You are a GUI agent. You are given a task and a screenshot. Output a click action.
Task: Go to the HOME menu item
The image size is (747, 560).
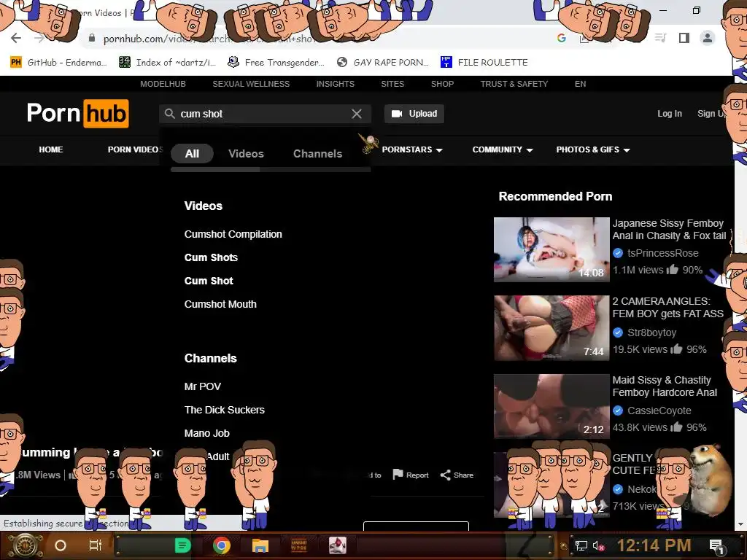(x=51, y=149)
